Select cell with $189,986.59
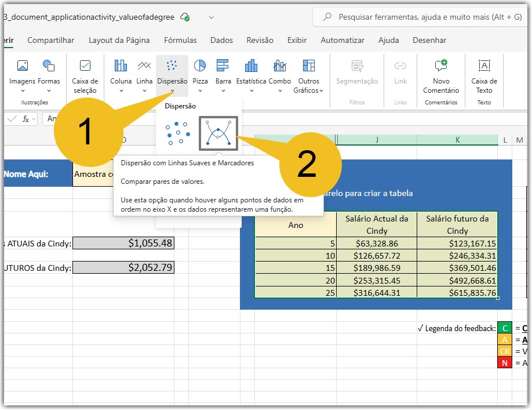This screenshot has width=532, height=410. pos(377,268)
